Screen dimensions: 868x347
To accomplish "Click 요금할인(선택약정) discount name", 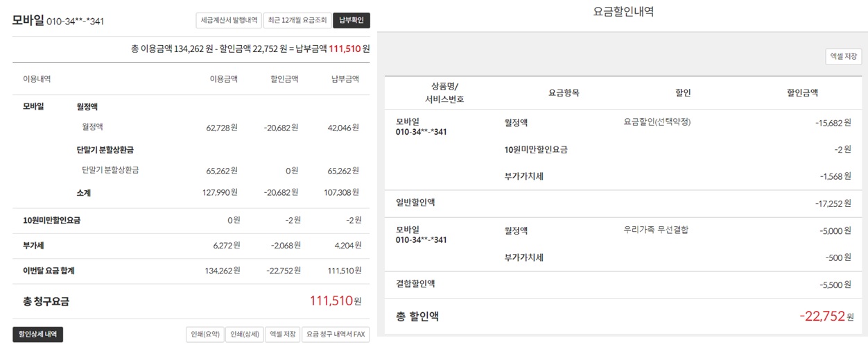I will click(657, 122).
